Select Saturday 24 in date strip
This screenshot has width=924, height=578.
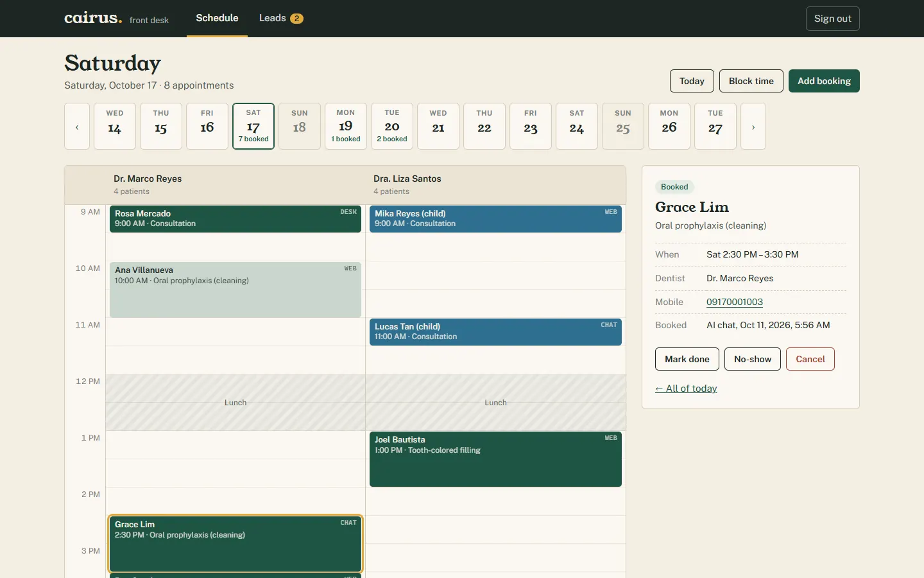[x=577, y=127]
